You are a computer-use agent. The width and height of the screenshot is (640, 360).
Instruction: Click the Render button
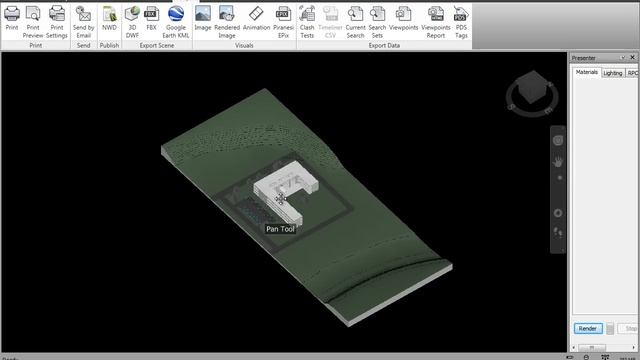588,329
